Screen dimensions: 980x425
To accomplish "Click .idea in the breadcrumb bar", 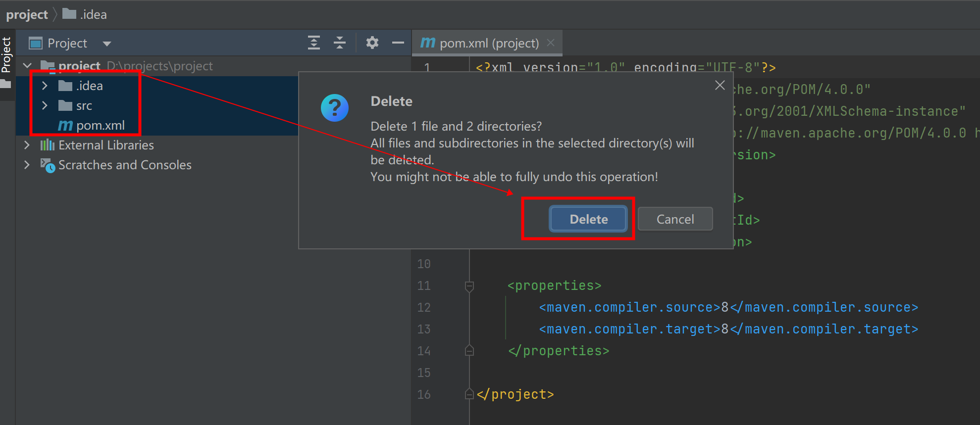I will tap(94, 14).
